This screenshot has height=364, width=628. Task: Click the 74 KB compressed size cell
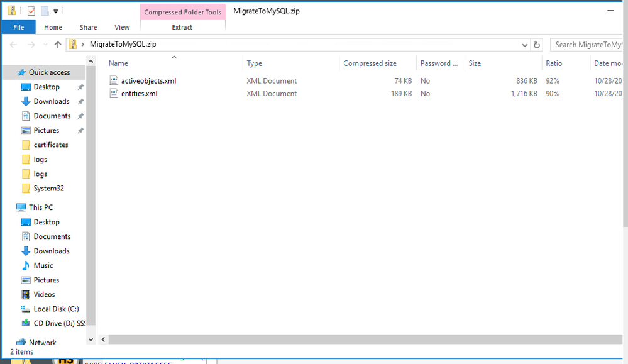coord(403,81)
